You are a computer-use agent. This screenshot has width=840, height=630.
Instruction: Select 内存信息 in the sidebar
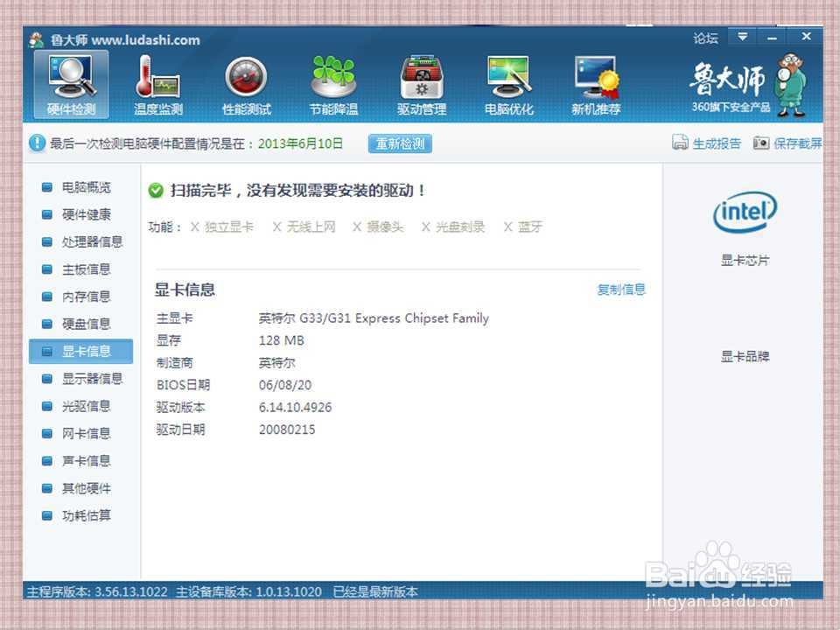click(80, 297)
